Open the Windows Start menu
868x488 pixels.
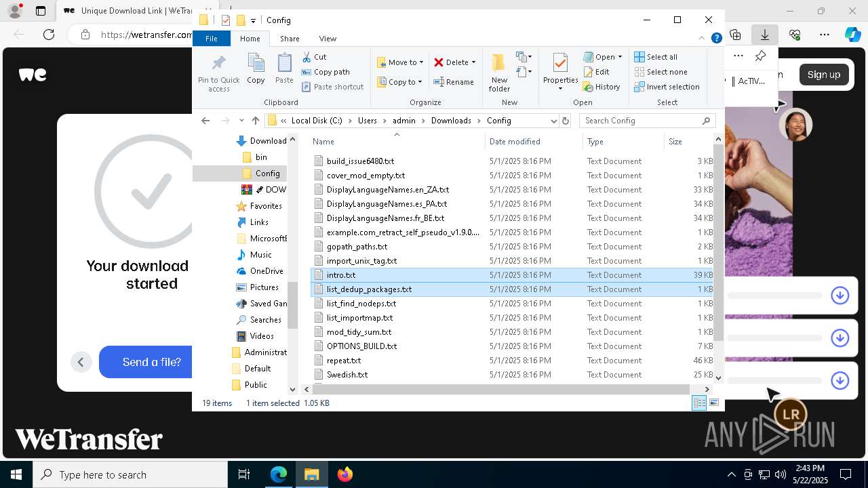pos(16,474)
